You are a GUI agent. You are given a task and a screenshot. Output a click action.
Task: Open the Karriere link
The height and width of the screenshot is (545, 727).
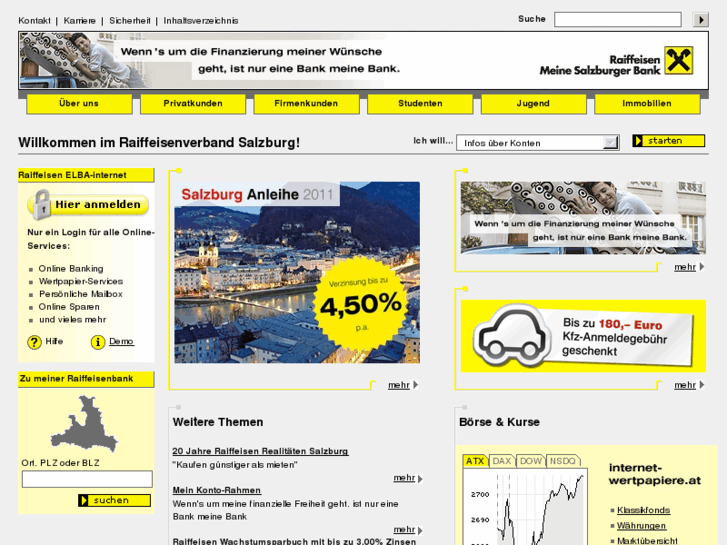80,21
